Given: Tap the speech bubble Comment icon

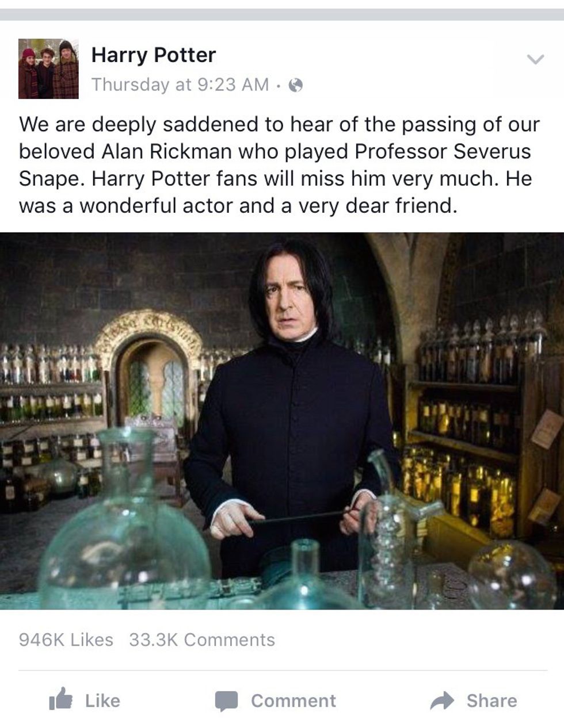Looking at the screenshot, I should pos(227,701).
